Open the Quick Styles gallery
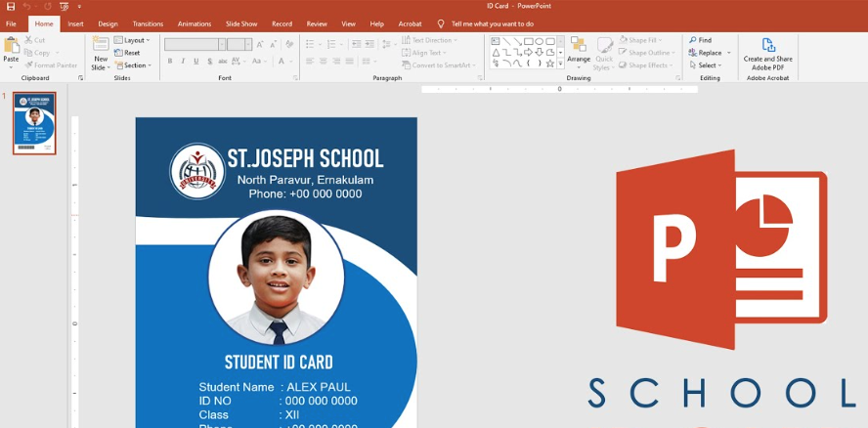Viewport: 868px width, 428px height. tap(603, 54)
